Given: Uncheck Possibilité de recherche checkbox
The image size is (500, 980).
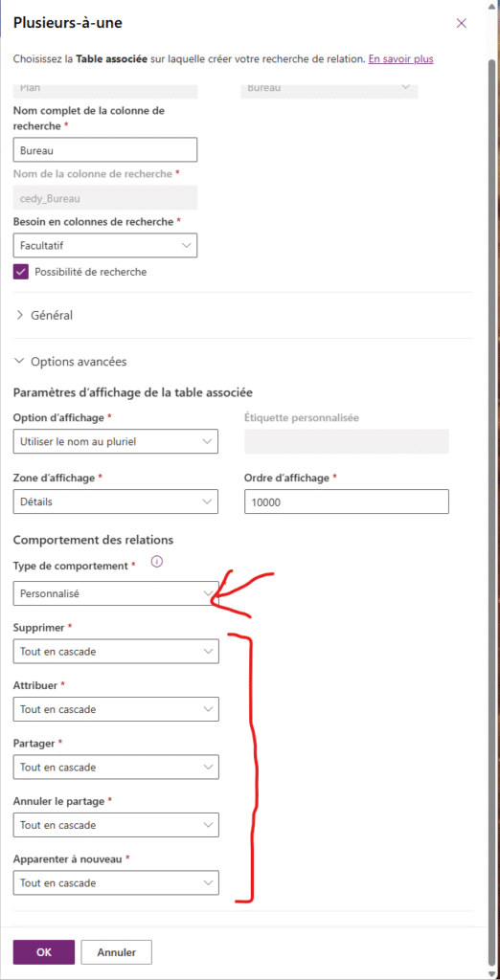Looking at the screenshot, I should click(x=21, y=272).
